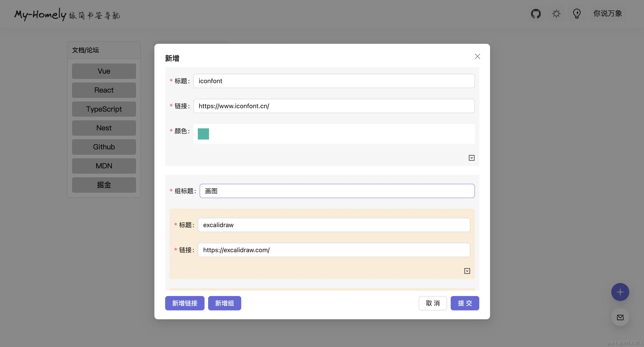Click the lightbulb icon in header
The image size is (644, 347).
pos(577,13)
